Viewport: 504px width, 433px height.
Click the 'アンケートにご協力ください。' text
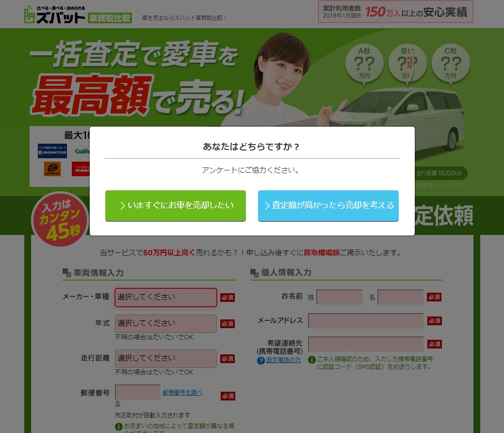pos(251,170)
